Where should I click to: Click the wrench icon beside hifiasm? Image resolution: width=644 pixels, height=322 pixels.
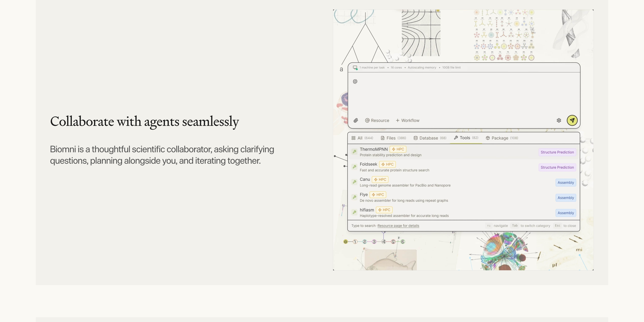[x=354, y=212]
